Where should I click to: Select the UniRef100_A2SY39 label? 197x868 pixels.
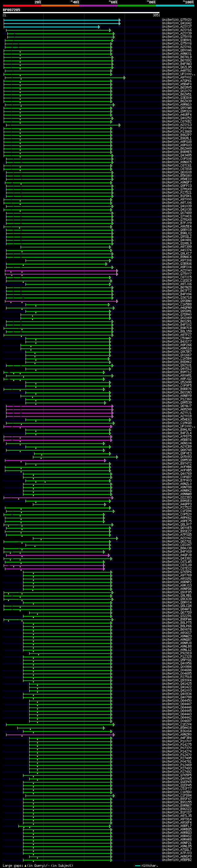point(177,33)
